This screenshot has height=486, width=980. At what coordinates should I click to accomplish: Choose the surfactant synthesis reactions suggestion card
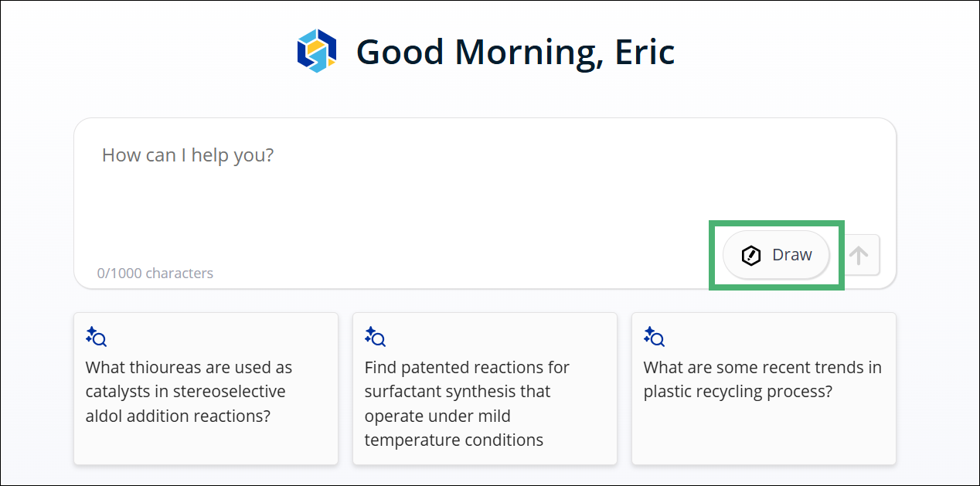pos(485,389)
